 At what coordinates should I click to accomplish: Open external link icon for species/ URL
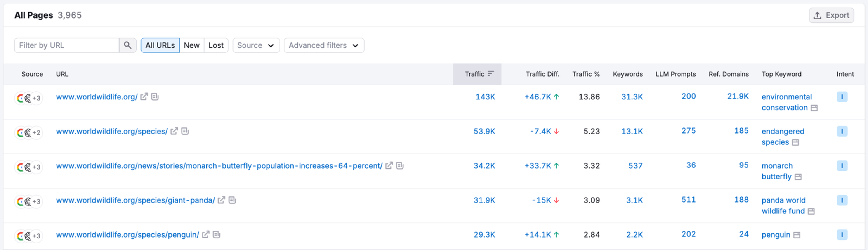tap(174, 131)
